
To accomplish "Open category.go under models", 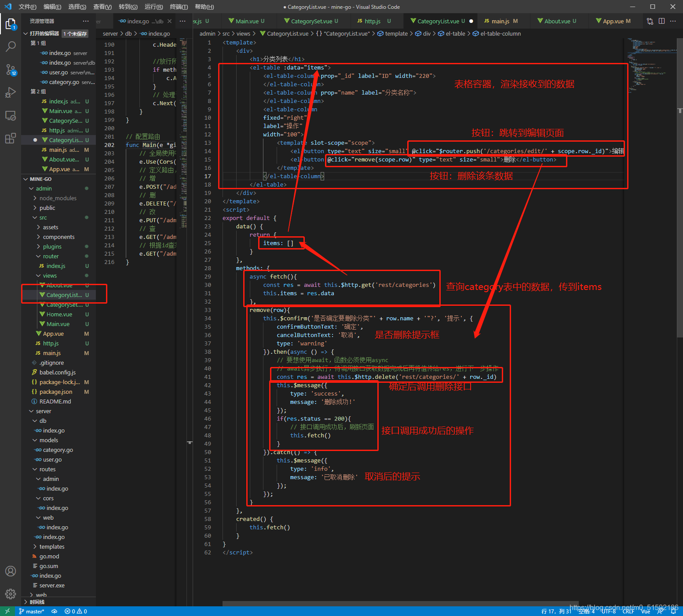I will pos(58,450).
